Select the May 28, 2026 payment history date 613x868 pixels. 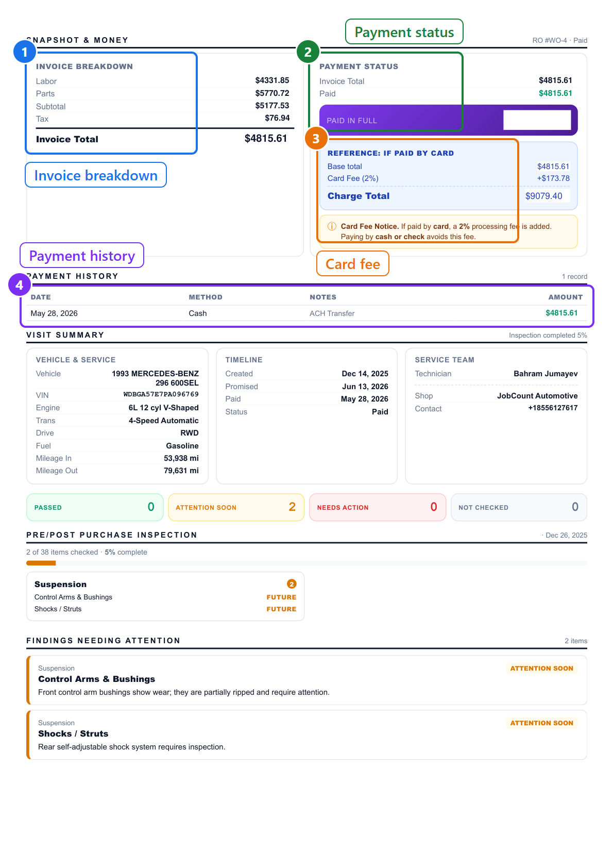click(x=54, y=313)
